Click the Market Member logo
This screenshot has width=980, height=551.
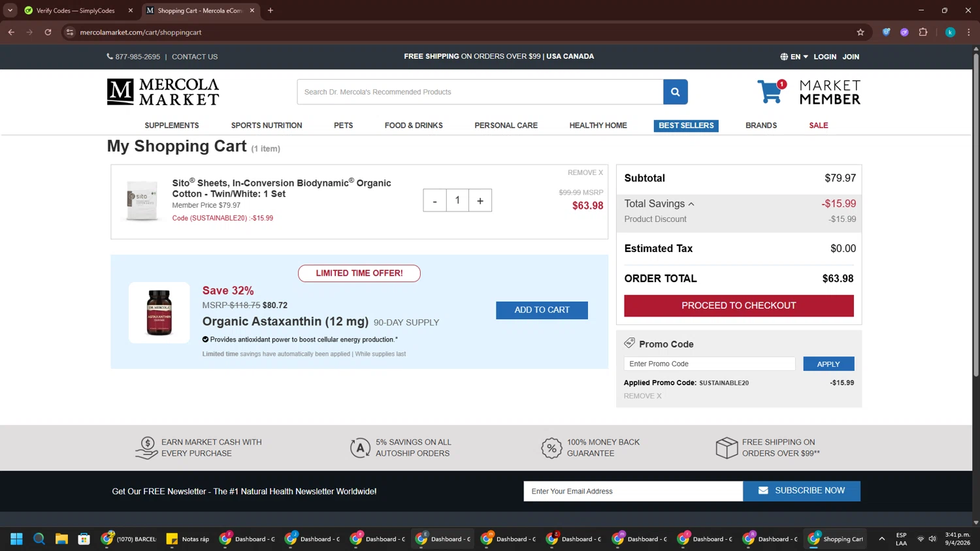coord(830,92)
